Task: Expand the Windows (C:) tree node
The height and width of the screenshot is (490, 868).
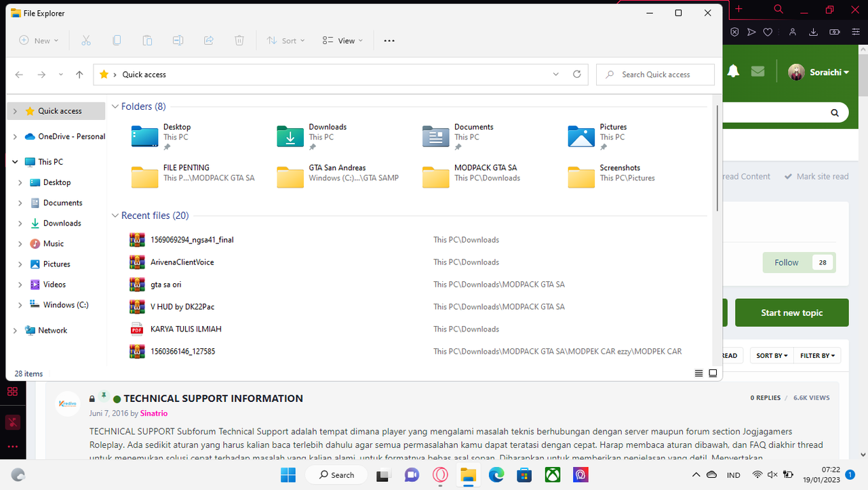Action: pyautogui.click(x=20, y=305)
